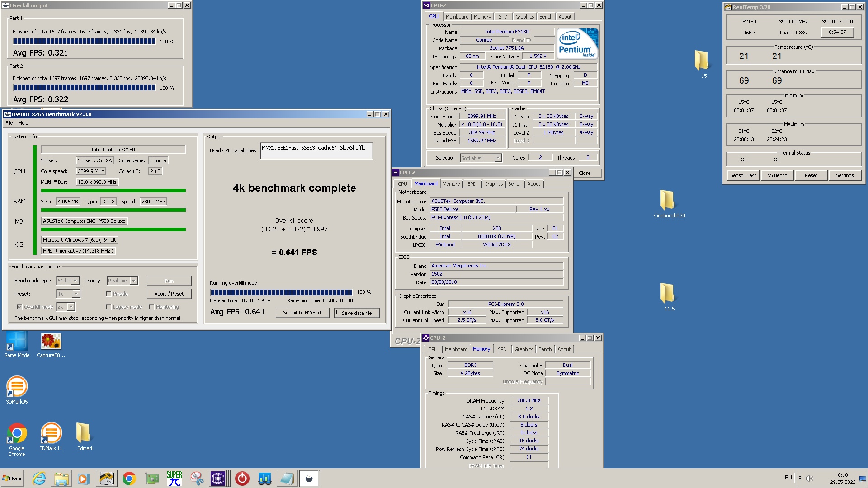Switch to HWBOT x265 taskbar icon

point(310,479)
